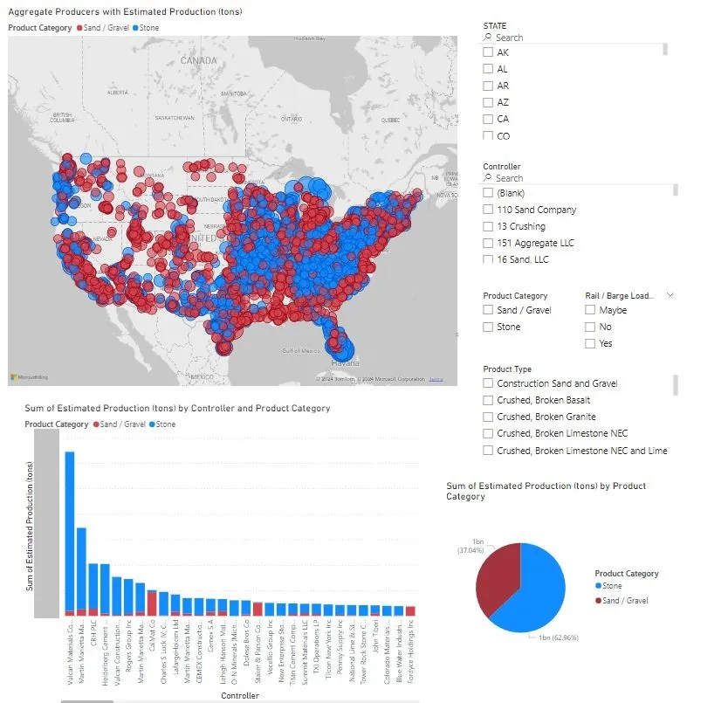The height and width of the screenshot is (703, 728).
Task: Click the red Sand / Gravel legend dot above map
Action: coord(79,28)
